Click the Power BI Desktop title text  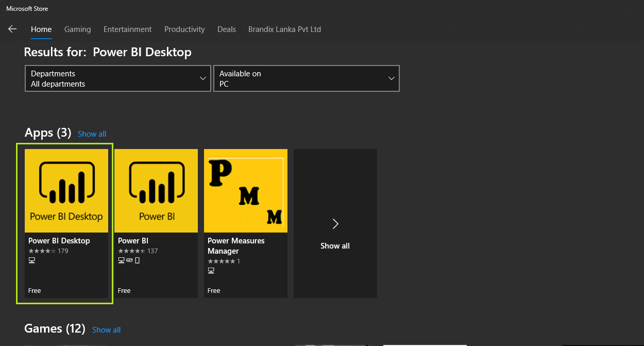[x=59, y=241]
